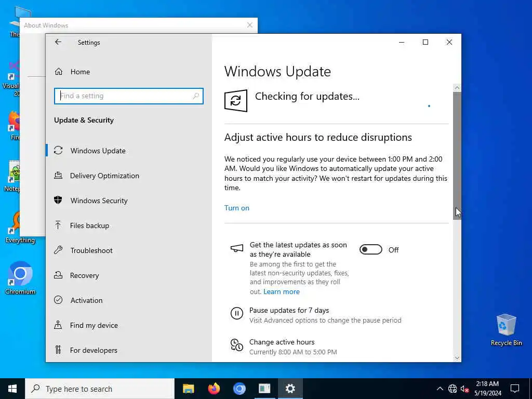Open the notification center icon
This screenshot has height=399, width=532.
pyautogui.click(x=515, y=389)
